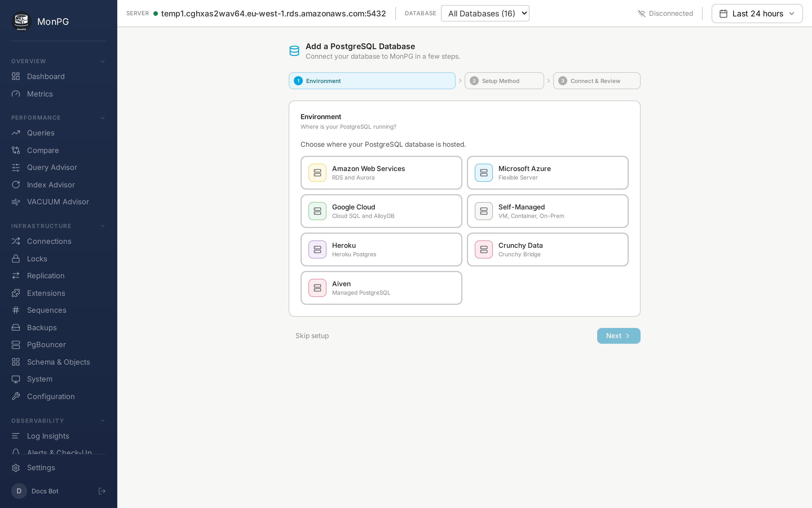
Task: Click the Settings gear icon
Action: [x=16, y=468]
